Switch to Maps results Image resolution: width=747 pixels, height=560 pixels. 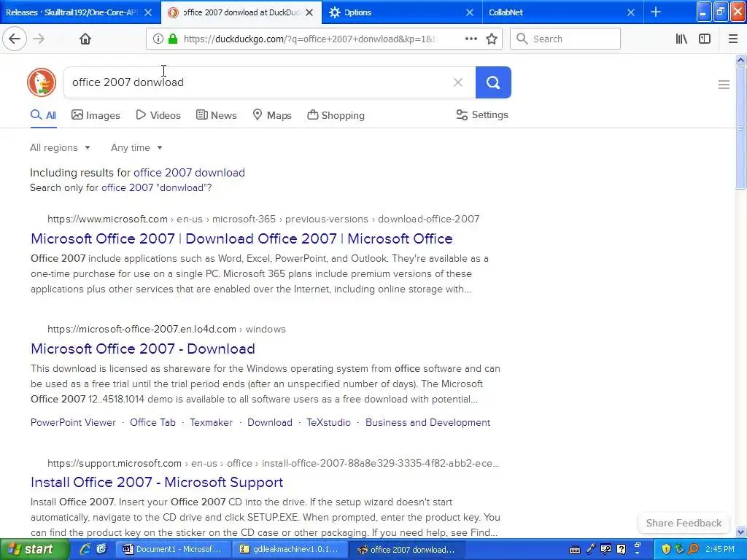pos(272,115)
